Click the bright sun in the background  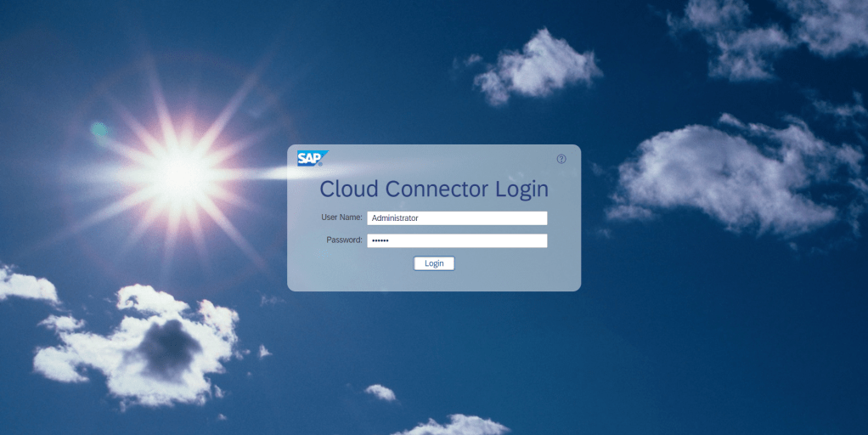(180, 172)
